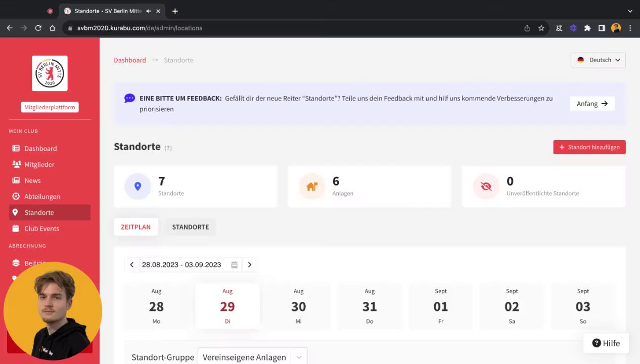Click the Anfang feedback button
Viewport: 640px width, 364px height.
(x=592, y=104)
